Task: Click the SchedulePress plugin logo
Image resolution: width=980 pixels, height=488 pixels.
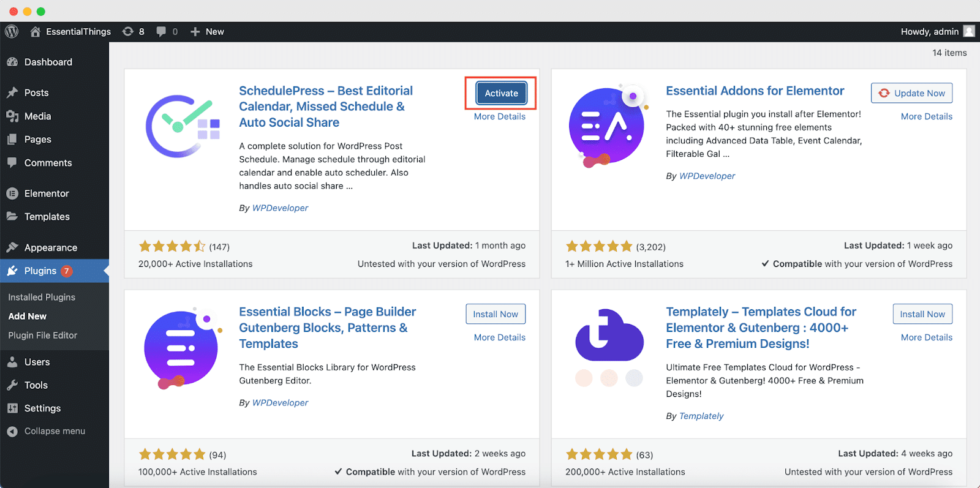Action: tap(182, 126)
